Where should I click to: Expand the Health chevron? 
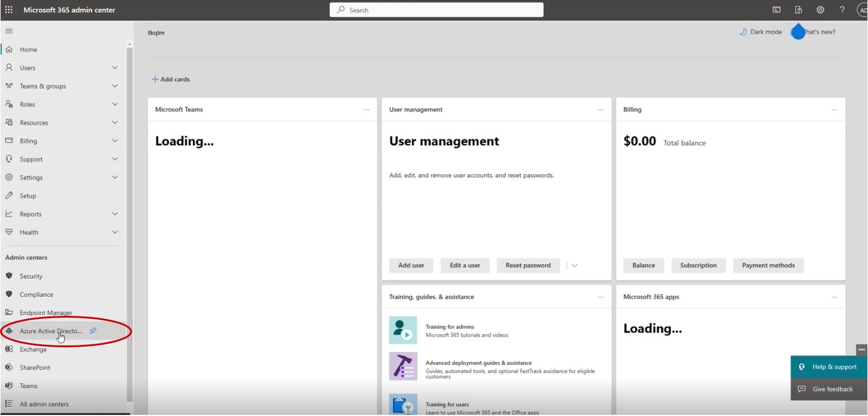(115, 232)
